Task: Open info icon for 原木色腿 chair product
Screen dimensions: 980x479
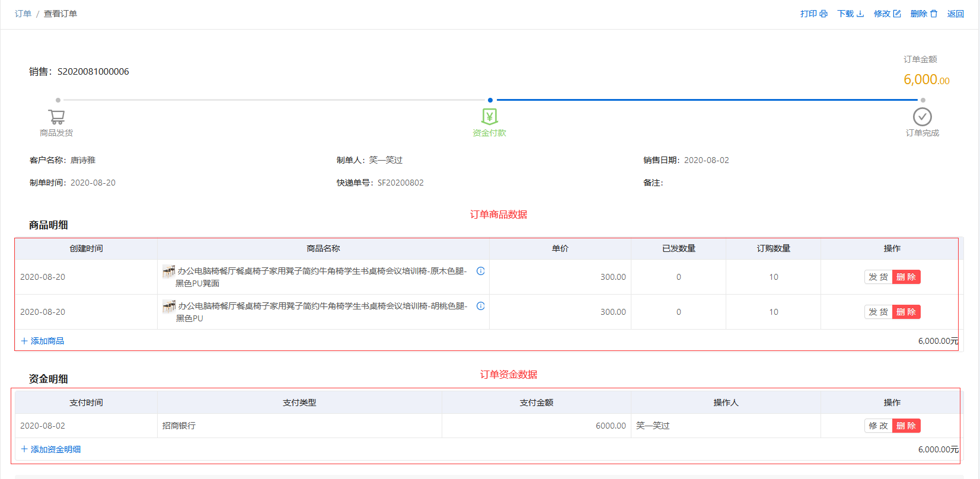Action: pyautogui.click(x=481, y=271)
